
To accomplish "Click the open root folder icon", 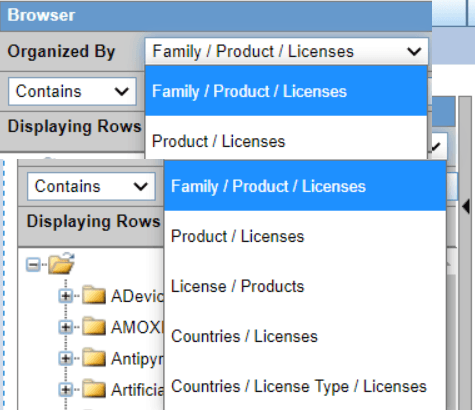I will coord(61,263).
